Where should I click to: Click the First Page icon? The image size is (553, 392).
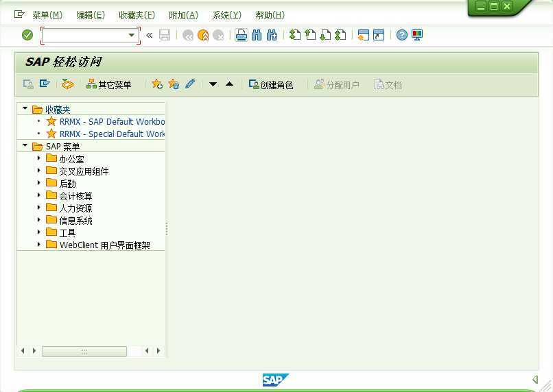(295, 35)
